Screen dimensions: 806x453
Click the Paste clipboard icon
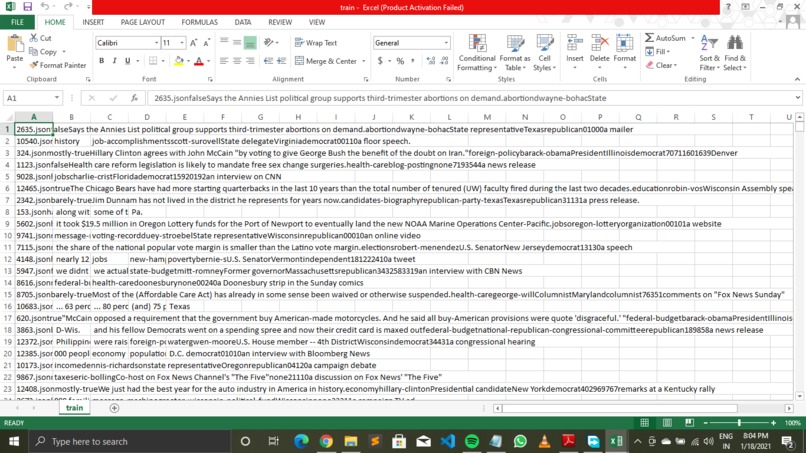tap(14, 45)
